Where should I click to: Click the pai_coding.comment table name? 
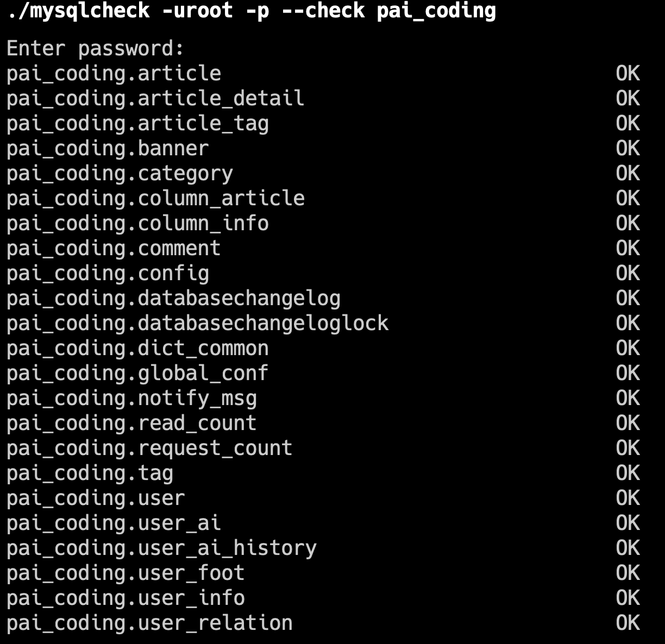114,248
